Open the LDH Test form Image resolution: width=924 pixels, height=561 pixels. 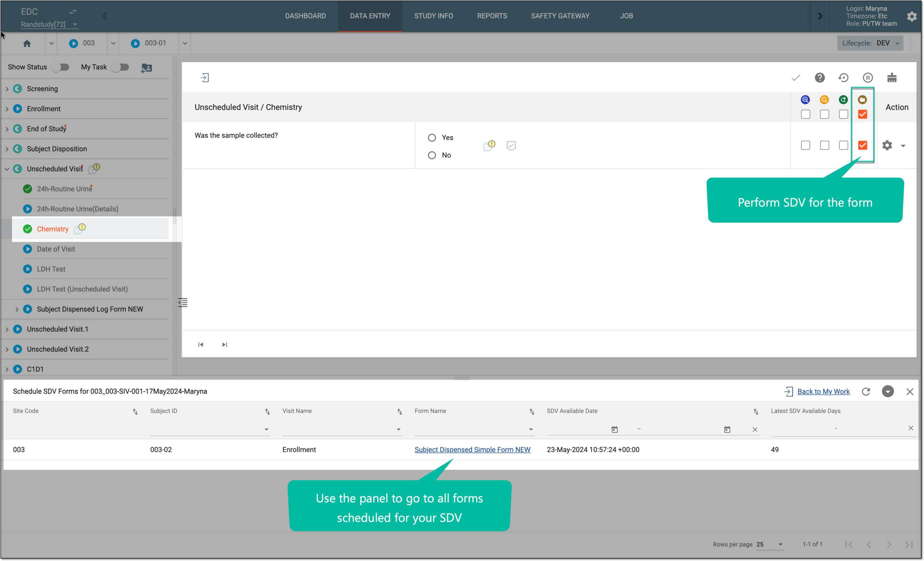(x=51, y=269)
